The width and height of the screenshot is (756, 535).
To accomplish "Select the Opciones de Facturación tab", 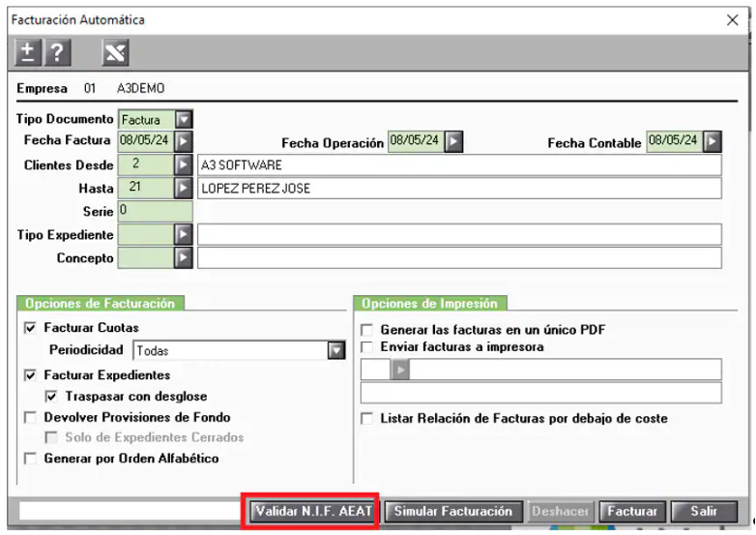I will point(100,304).
